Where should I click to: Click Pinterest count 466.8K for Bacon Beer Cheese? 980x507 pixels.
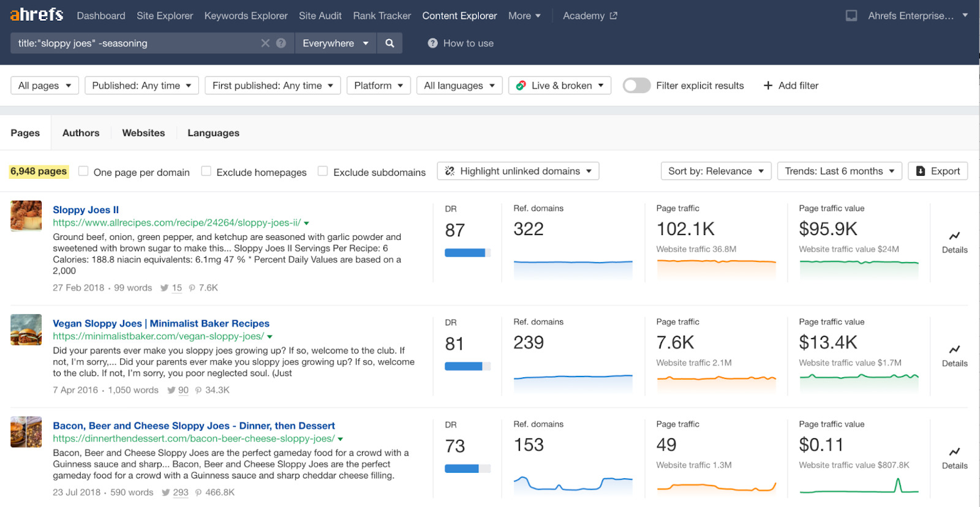pos(220,492)
